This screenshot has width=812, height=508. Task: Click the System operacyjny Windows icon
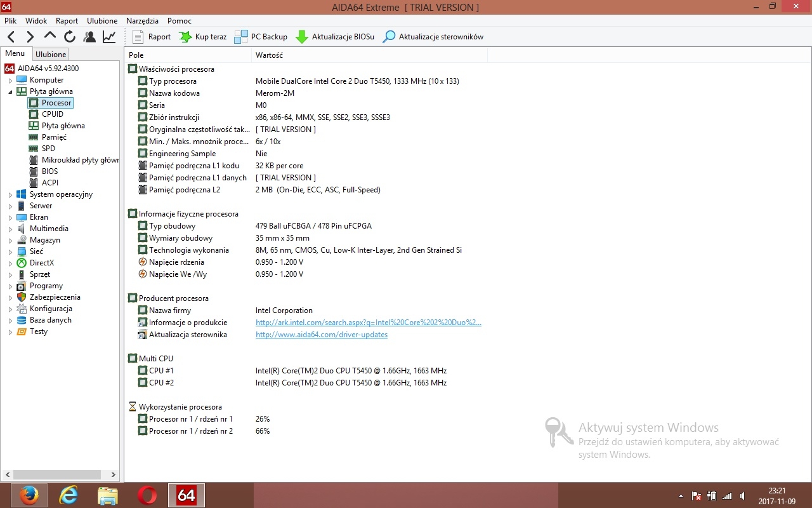point(22,194)
